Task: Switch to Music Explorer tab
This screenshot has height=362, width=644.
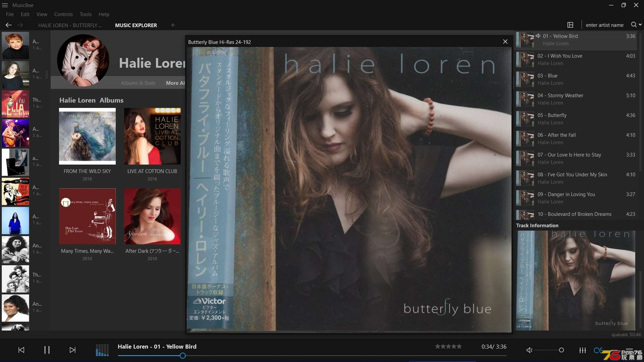Action: click(136, 25)
